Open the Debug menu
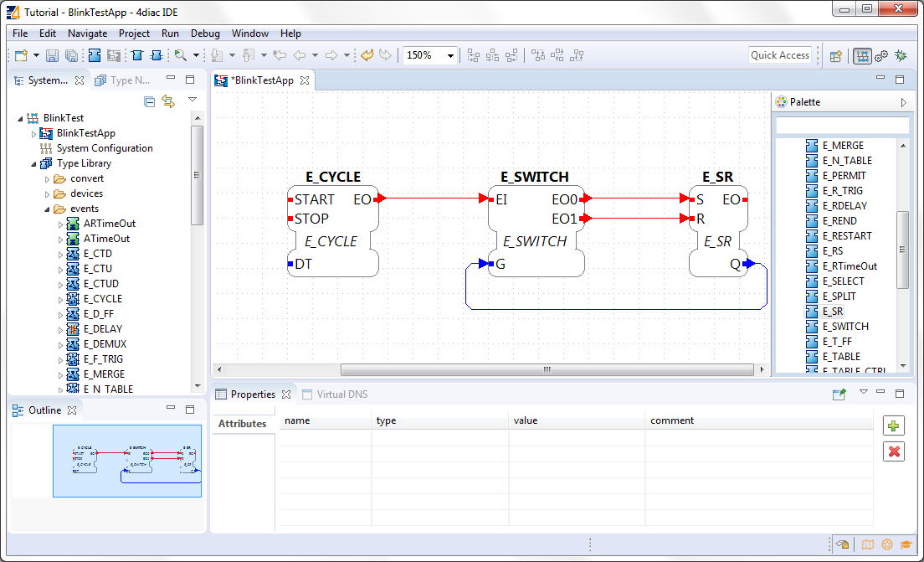The width and height of the screenshot is (924, 562). click(x=205, y=34)
